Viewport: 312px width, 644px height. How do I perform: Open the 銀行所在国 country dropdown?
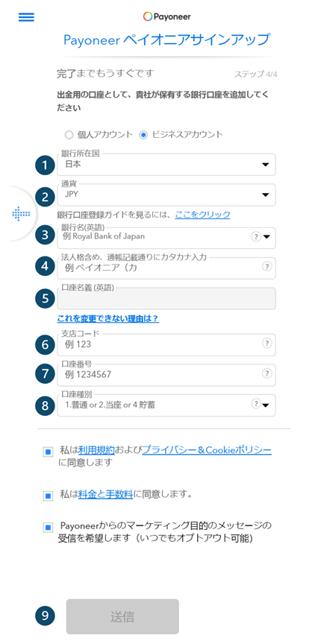point(166,165)
